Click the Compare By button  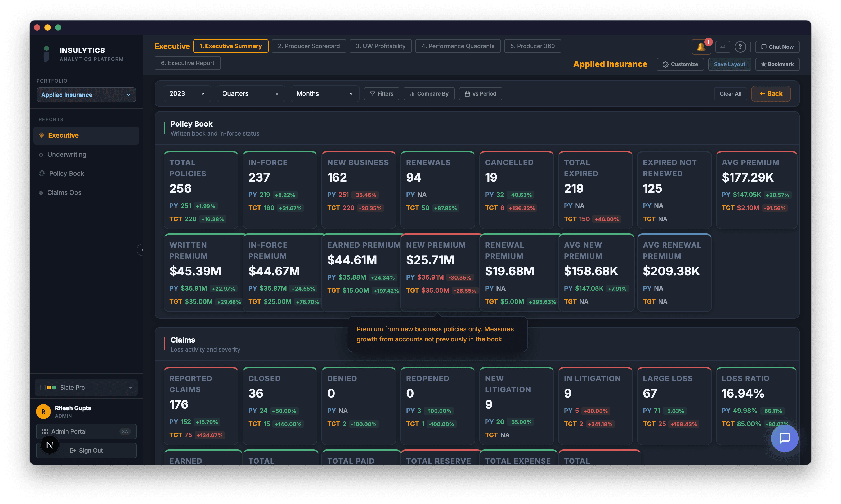click(x=429, y=94)
